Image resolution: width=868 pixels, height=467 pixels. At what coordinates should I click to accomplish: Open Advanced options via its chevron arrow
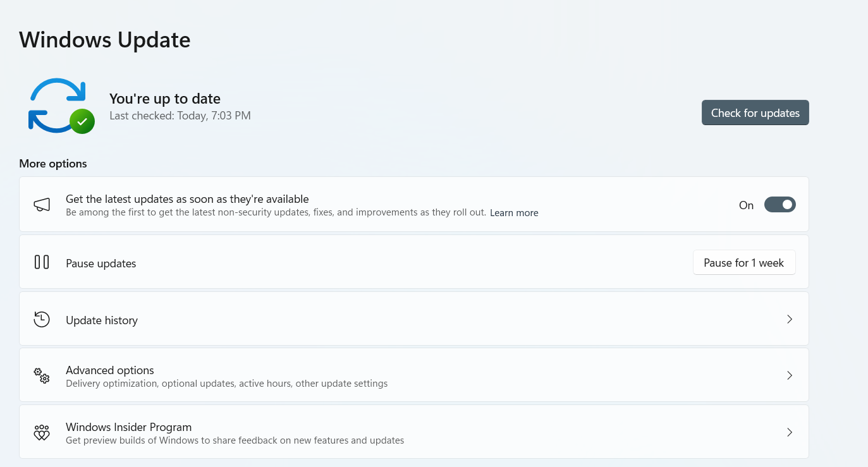coord(789,375)
